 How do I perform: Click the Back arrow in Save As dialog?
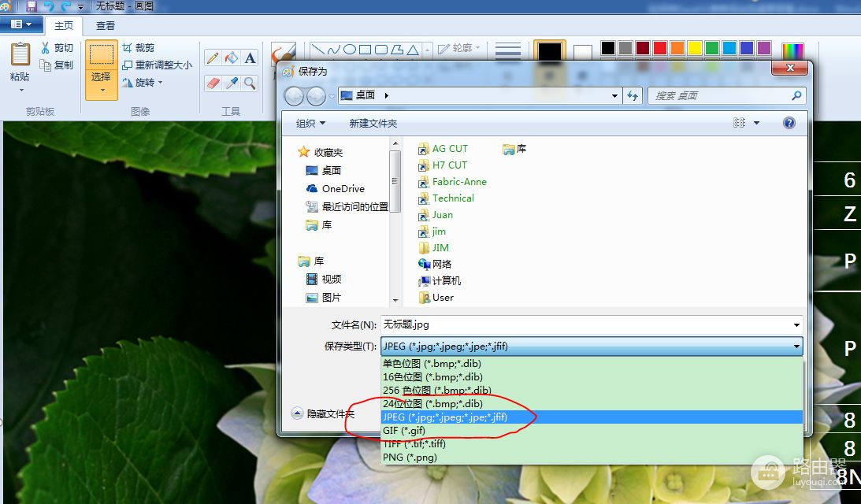point(295,96)
